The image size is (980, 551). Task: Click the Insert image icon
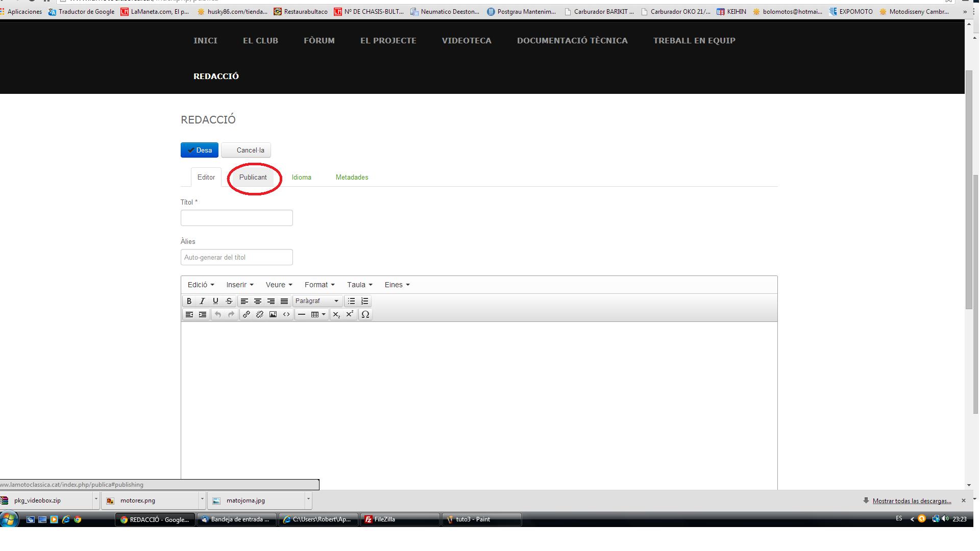pos(273,314)
